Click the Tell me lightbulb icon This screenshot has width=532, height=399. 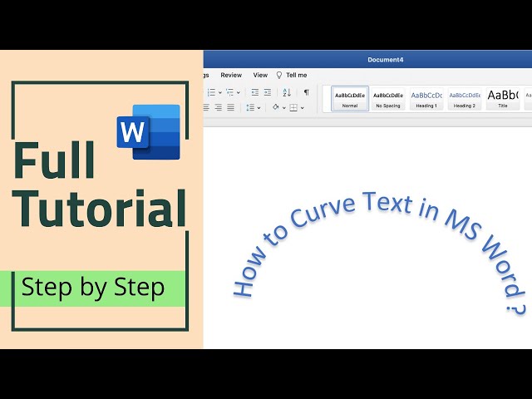click(279, 76)
